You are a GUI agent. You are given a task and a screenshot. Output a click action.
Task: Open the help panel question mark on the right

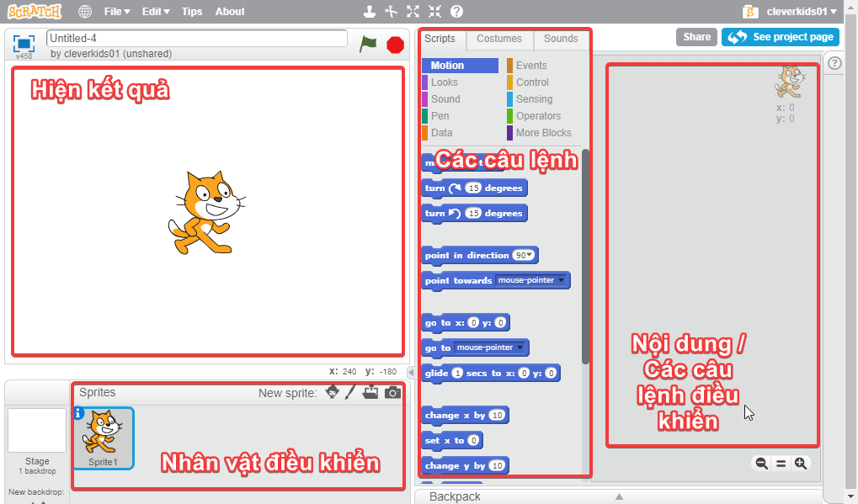tap(834, 63)
